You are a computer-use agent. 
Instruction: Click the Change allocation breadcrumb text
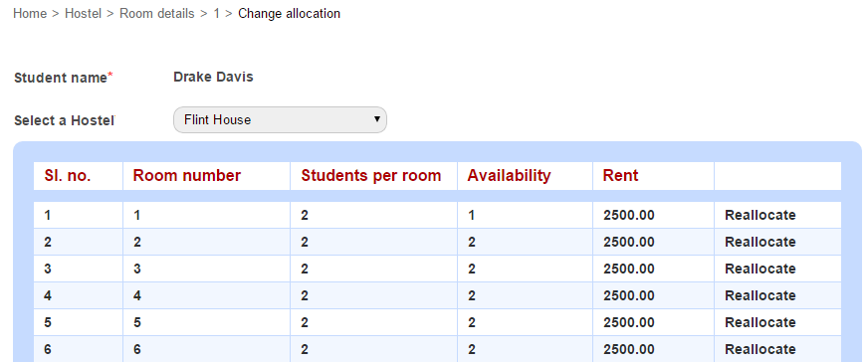289,13
